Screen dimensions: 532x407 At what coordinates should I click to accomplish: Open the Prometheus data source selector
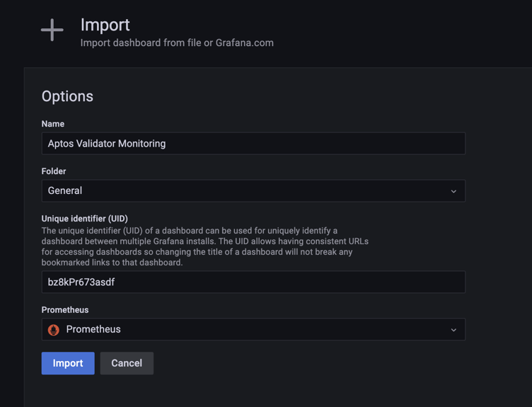(x=253, y=330)
